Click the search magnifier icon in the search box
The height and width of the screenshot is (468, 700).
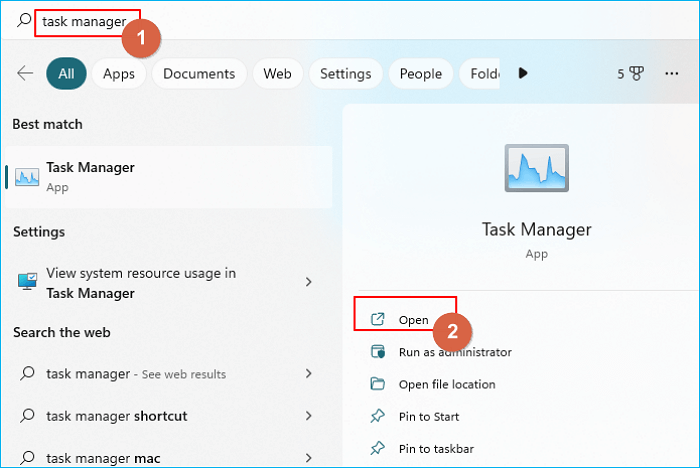tap(24, 21)
